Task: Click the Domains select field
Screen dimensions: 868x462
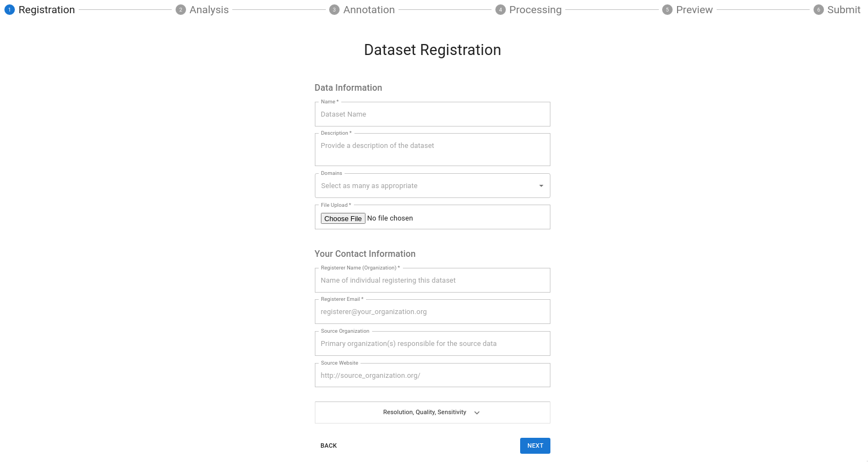Action: (x=424, y=186)
